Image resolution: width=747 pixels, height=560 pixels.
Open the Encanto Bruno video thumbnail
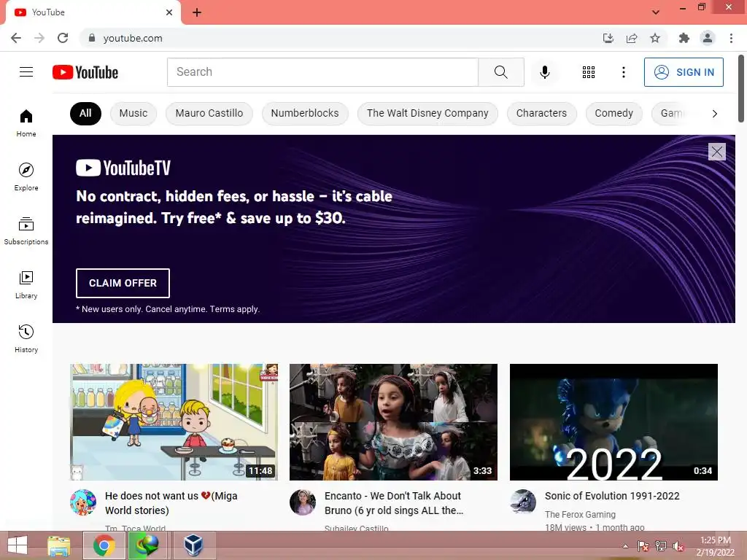tap(393, 422)
